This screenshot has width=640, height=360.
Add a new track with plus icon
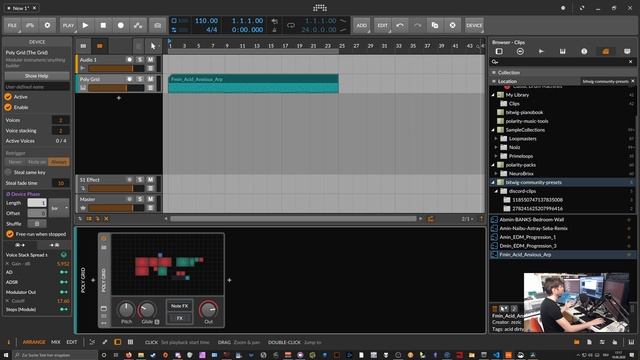click(119, 98)
